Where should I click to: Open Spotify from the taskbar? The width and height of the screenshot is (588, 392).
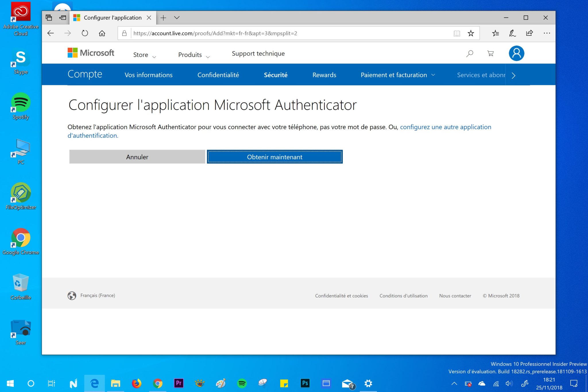[x=242, y=383]
